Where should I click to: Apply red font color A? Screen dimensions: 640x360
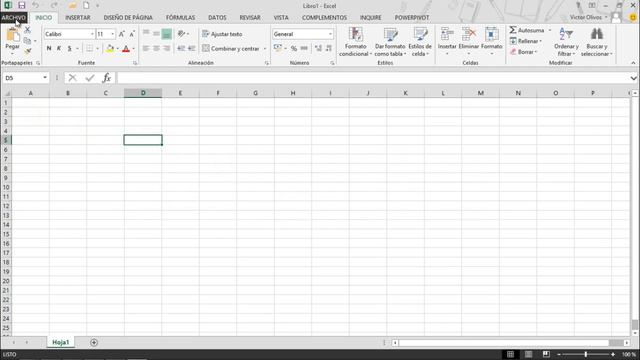click(x=126, y=49)
